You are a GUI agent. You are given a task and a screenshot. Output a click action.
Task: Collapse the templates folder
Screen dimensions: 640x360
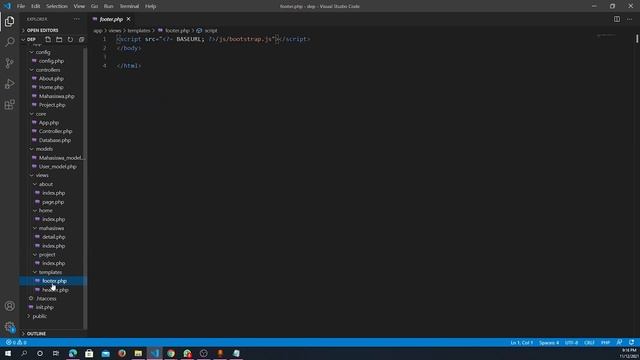50,272
